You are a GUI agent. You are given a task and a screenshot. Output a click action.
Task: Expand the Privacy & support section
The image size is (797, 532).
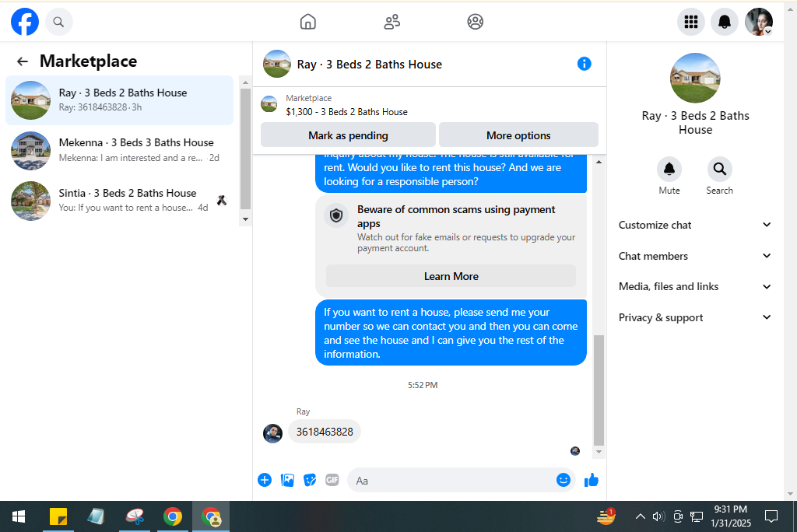pos(695,317)
